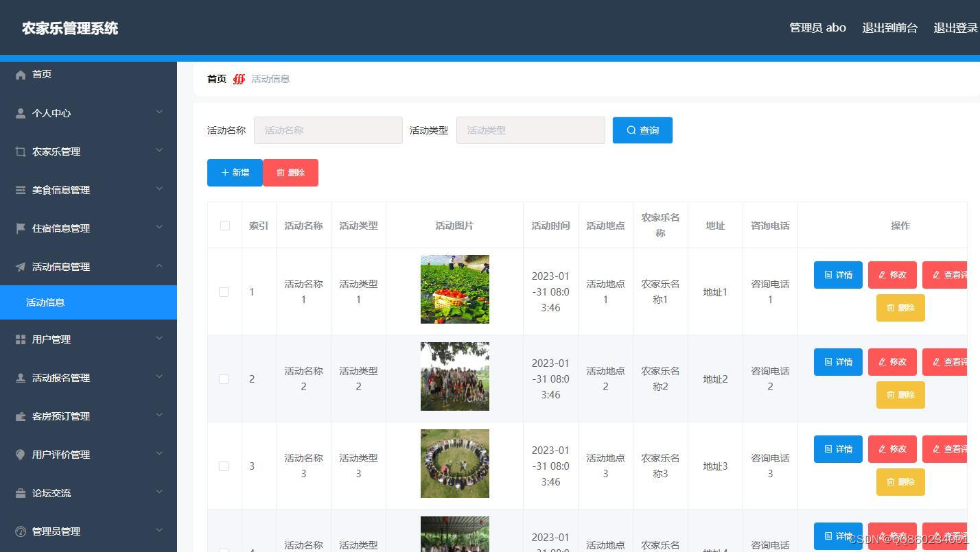
Task: Expand the 客房预订管理 chevron
Action: (159, 415)
